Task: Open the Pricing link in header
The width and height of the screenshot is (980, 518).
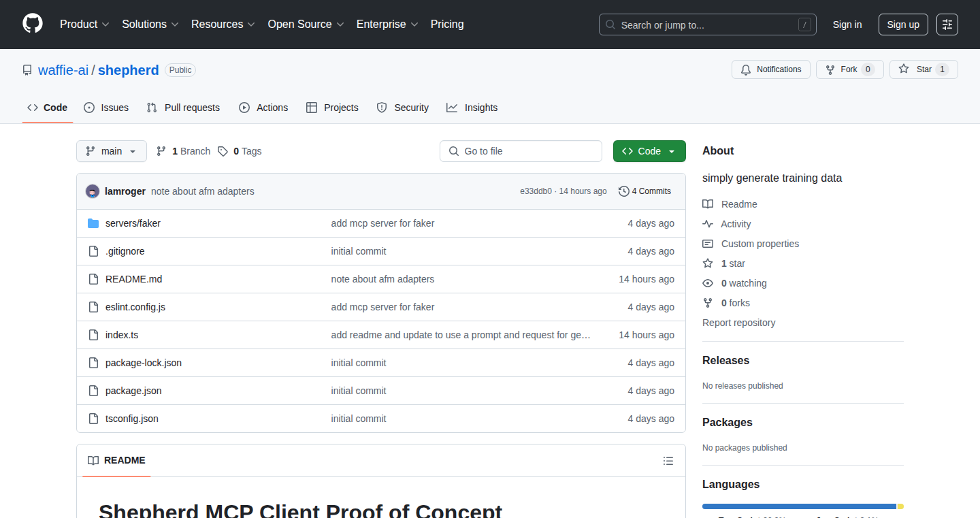Action: [x=447, y=25]
